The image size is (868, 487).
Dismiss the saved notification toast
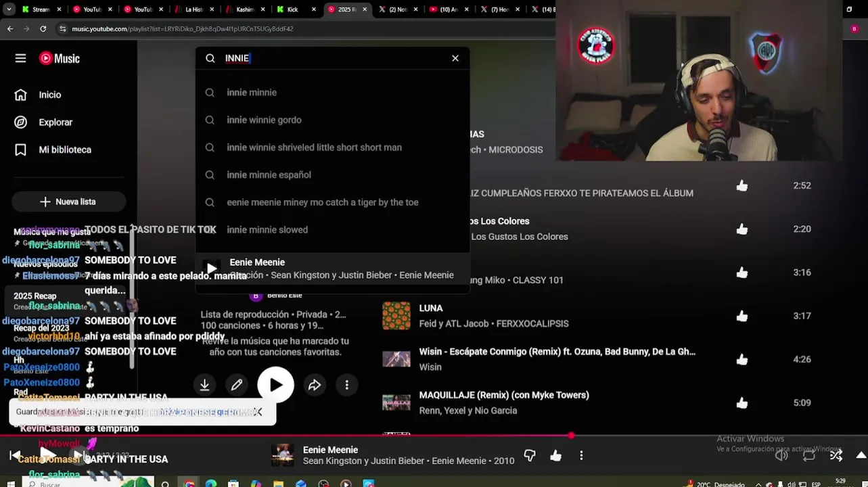(258, 412)
